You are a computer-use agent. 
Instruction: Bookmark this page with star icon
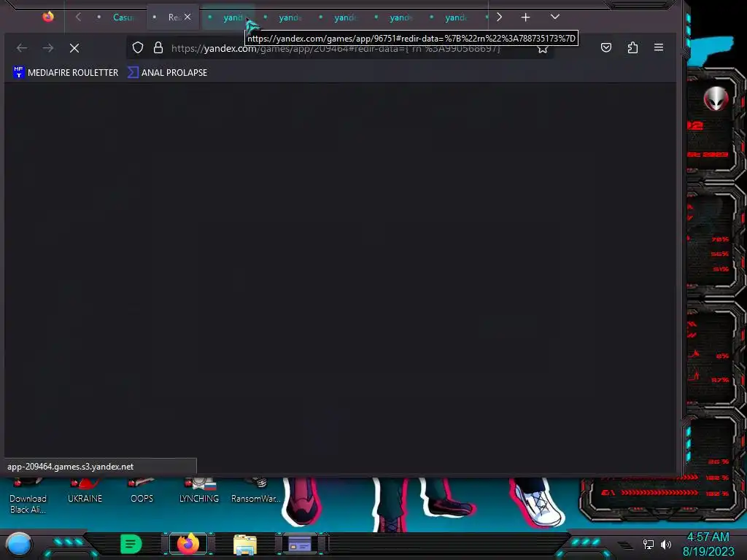543,49
